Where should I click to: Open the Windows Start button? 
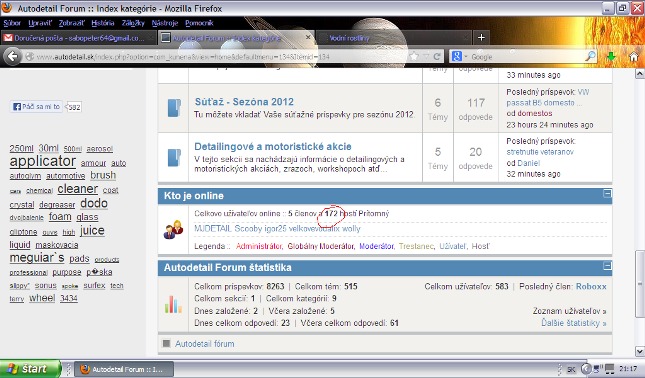(30, 369)
